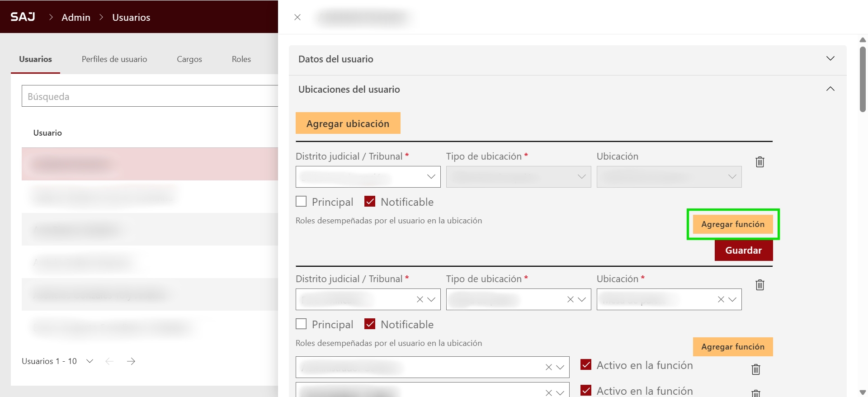868x397 pixels.
Task: Remove first role using its trash icon
Action: pos(755,369)
